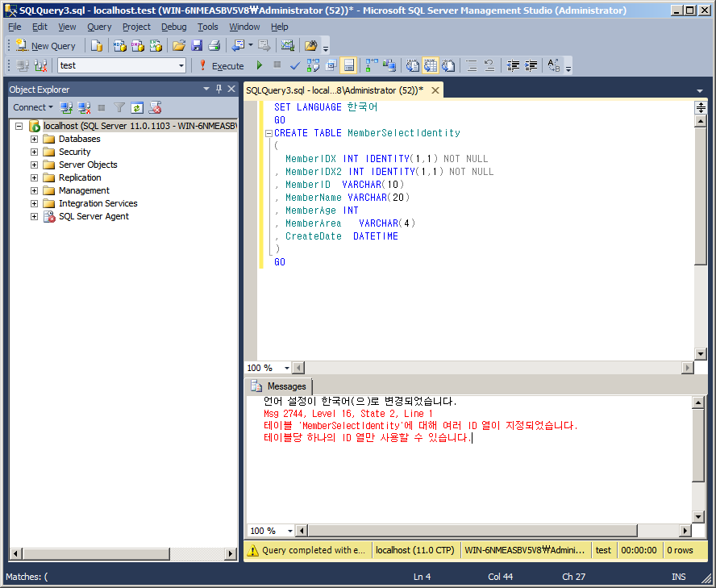Click Display Estimated Execution Plan icon

pyautogui.click(x=313, y=66)
